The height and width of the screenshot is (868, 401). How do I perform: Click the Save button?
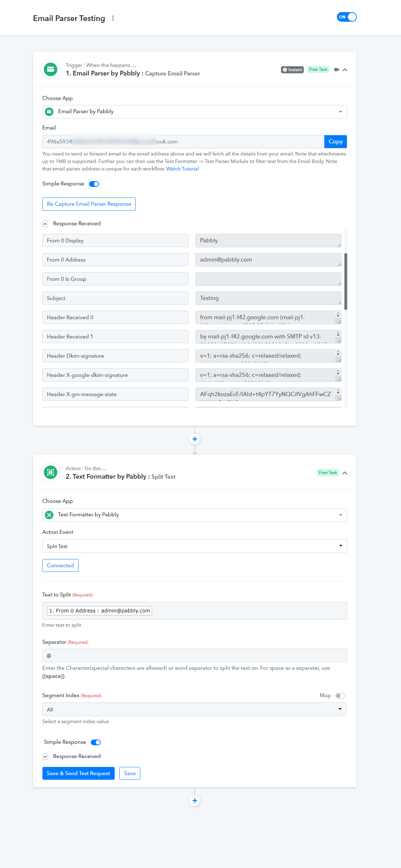point(130,773)
